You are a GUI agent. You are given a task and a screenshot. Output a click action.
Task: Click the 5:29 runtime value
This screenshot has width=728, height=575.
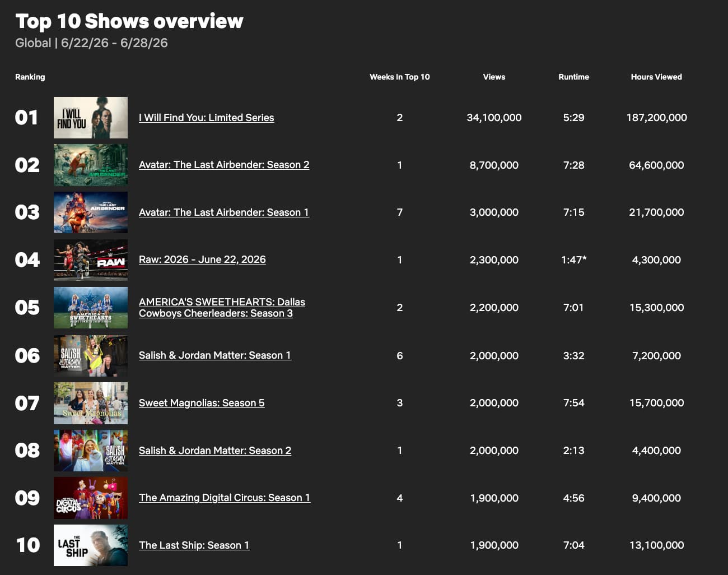click(573, 118)
